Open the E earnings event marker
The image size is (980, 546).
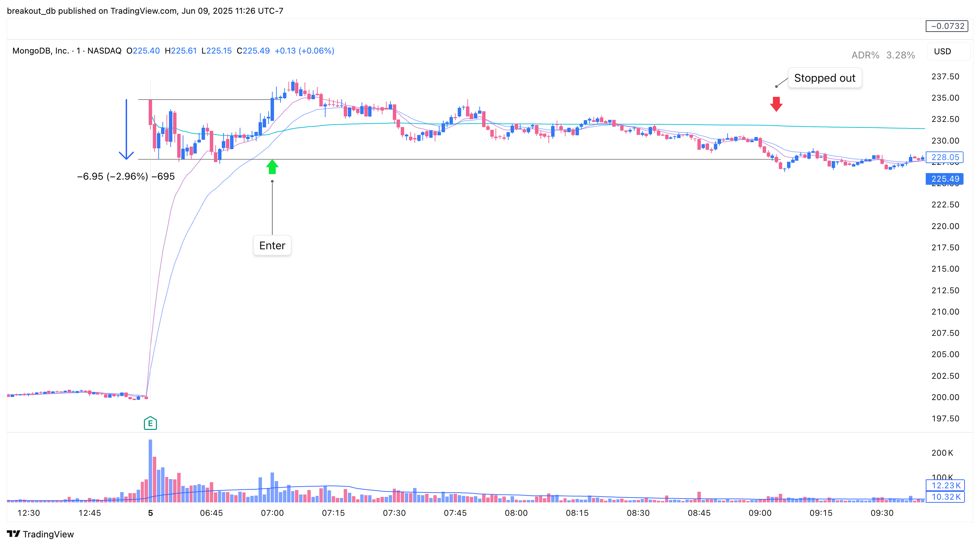pos(150,423)
